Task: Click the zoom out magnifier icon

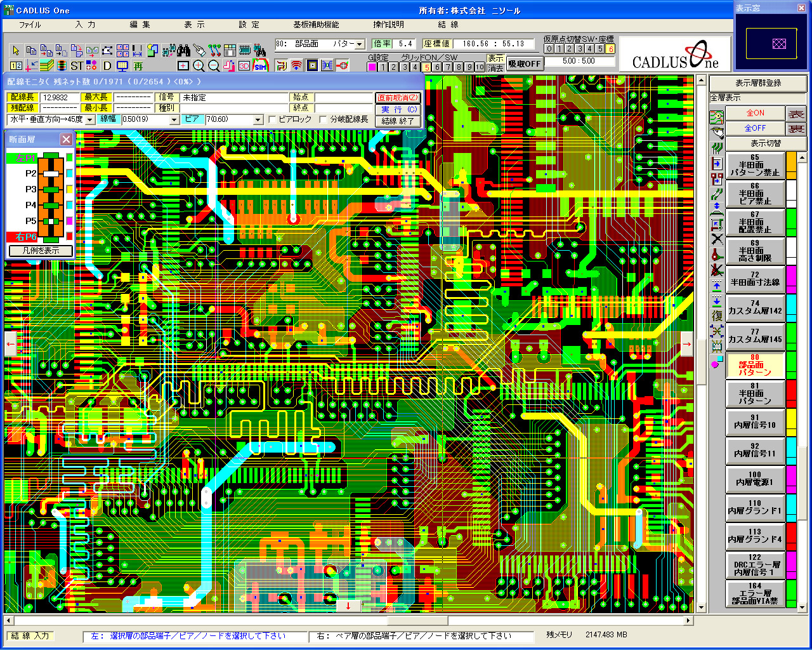Action: [x=214, y=66]
